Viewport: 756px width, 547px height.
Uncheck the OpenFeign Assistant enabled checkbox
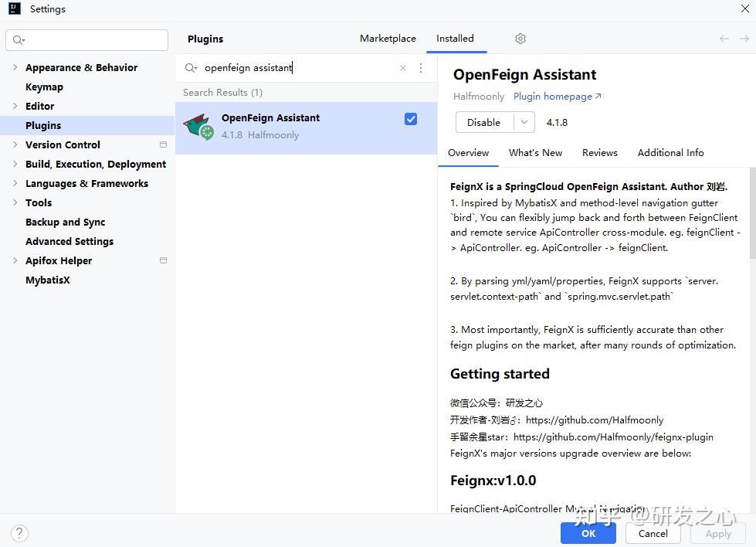(x=410, y=118)
